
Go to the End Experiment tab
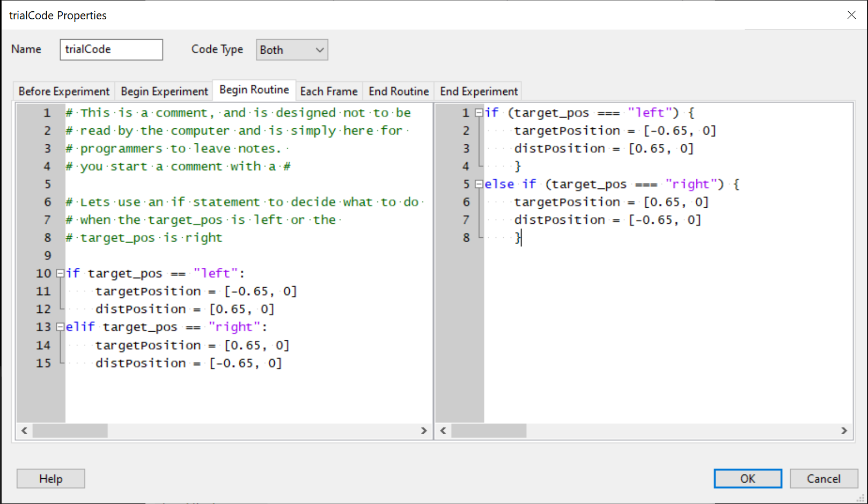[479, 91]
